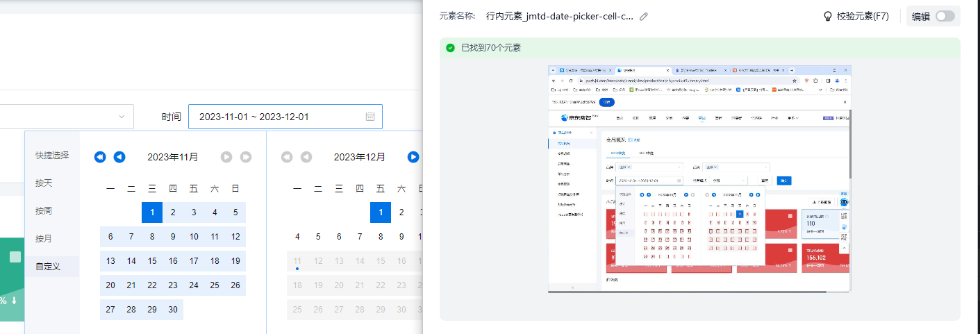This screenshot has width=980, height=334.
Task: Select November 5 in calendar
Action: click(x=235, y=212)
